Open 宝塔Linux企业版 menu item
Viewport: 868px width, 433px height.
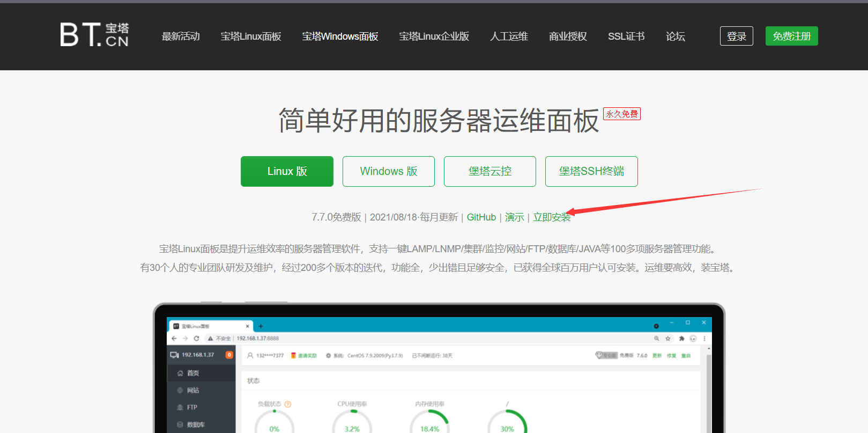pyautogui.click(x=434, y=36)
